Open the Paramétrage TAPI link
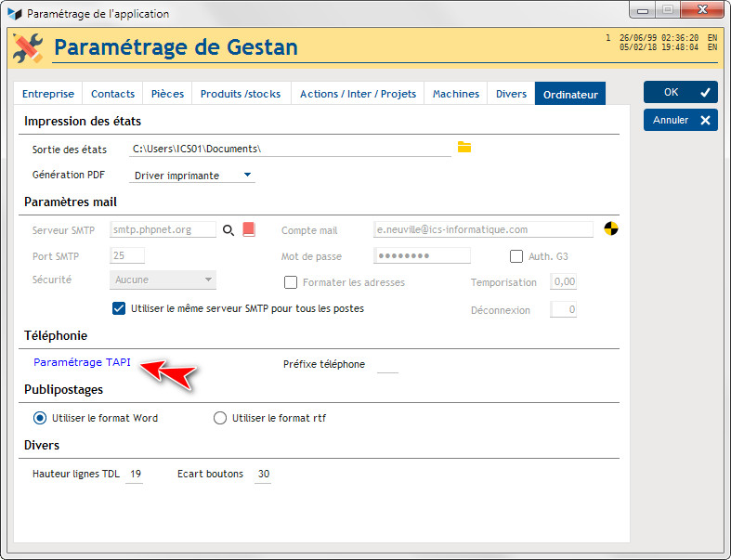731x560 pixels. pyautogui.click(x=82, y=362)
